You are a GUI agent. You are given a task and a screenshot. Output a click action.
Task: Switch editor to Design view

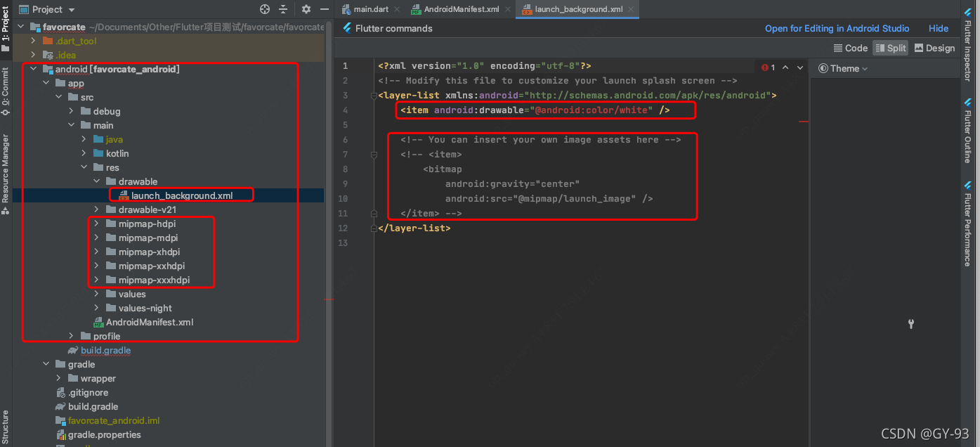934,48
